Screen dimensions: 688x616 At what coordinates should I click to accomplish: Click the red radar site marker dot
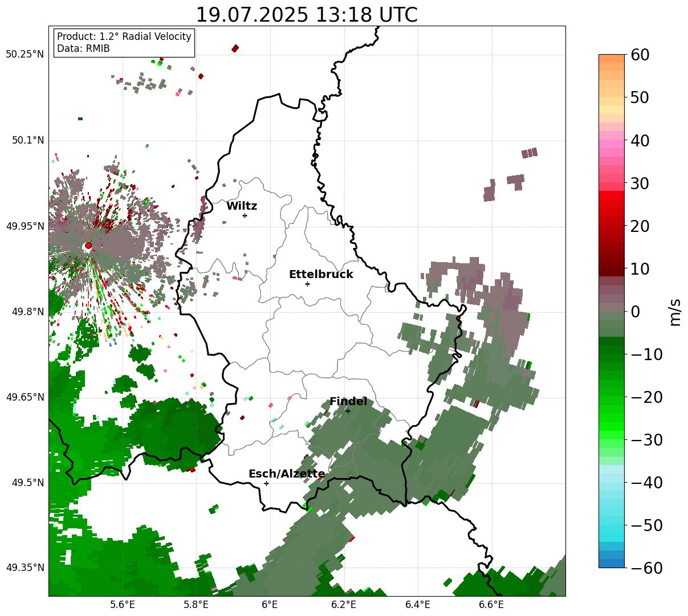pos(88,245)
